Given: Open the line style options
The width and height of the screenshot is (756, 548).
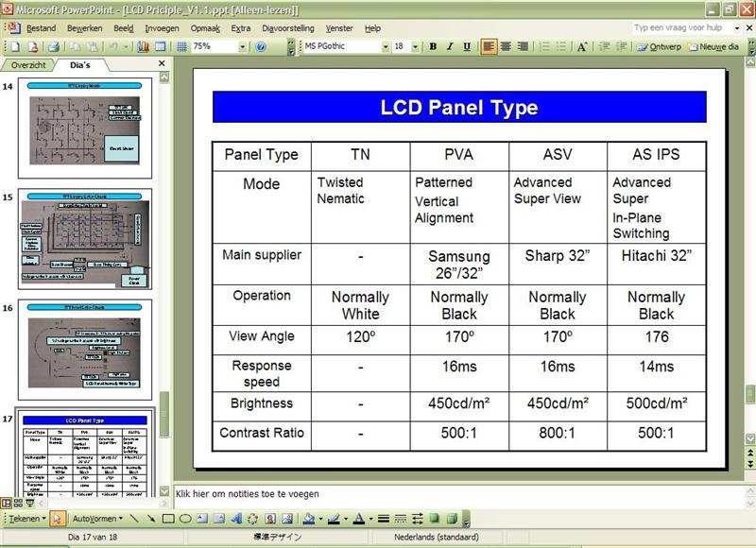Looking at the screenshot, I should pyautogui.click(x=384, y=519).
